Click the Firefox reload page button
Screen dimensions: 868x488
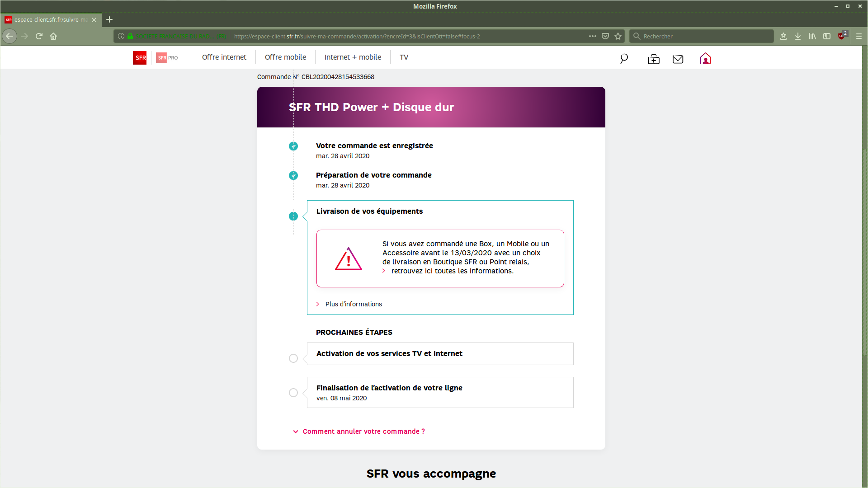pos(39,36)
